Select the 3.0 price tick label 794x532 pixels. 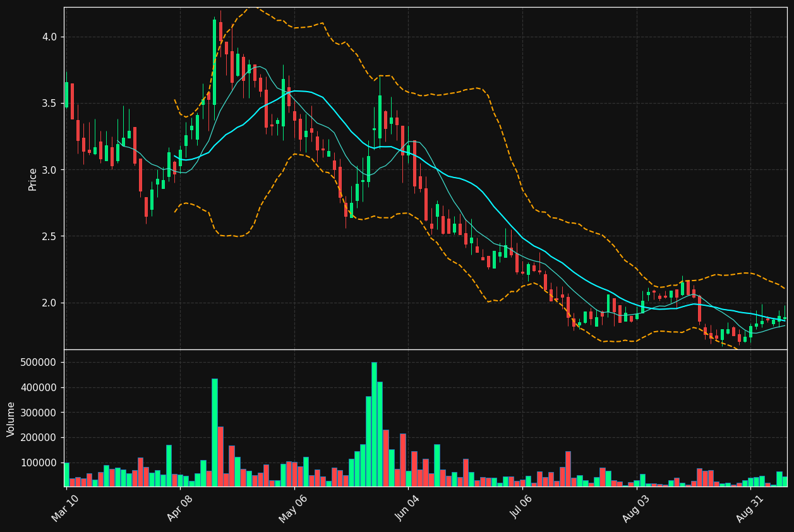[49, 170]
